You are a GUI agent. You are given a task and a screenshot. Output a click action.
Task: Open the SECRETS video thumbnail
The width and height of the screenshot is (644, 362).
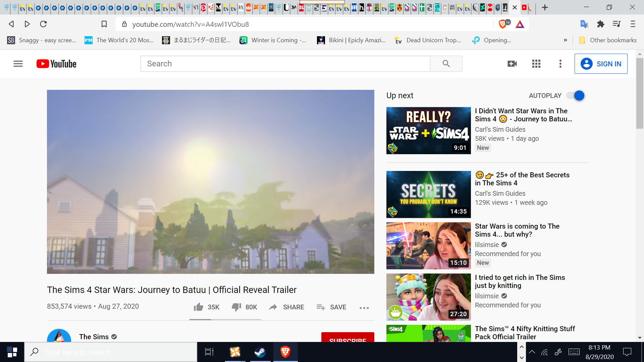click(x=429, y=194)
